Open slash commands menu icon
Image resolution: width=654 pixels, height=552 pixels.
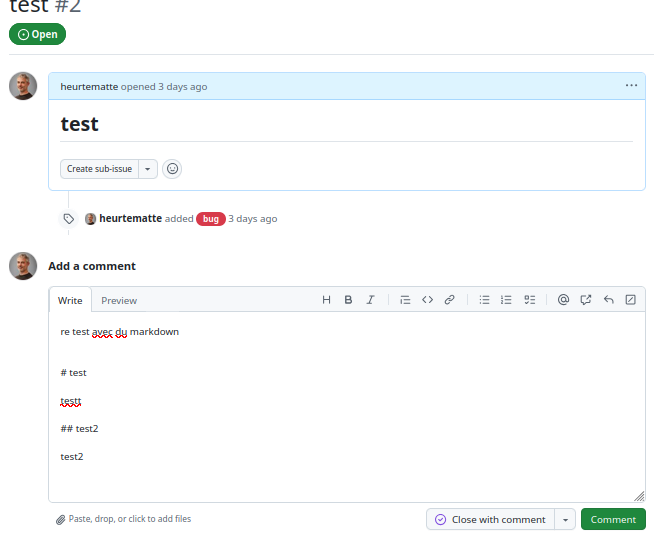630,300
